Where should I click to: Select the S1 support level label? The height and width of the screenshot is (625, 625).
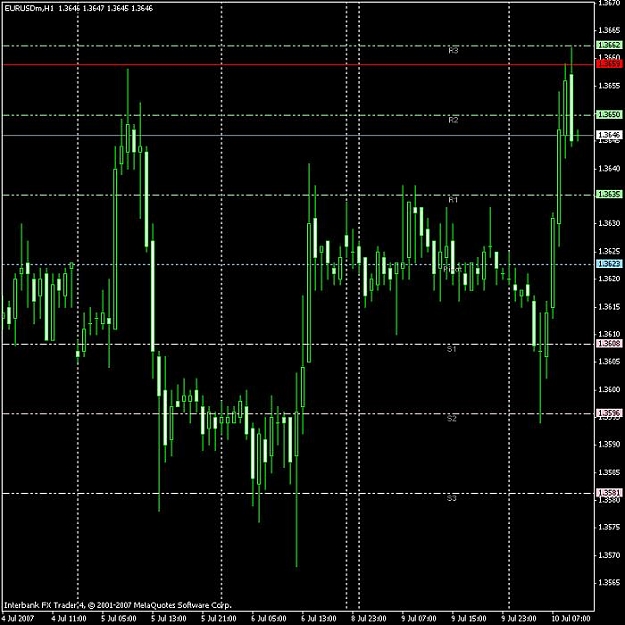point(452,349)
